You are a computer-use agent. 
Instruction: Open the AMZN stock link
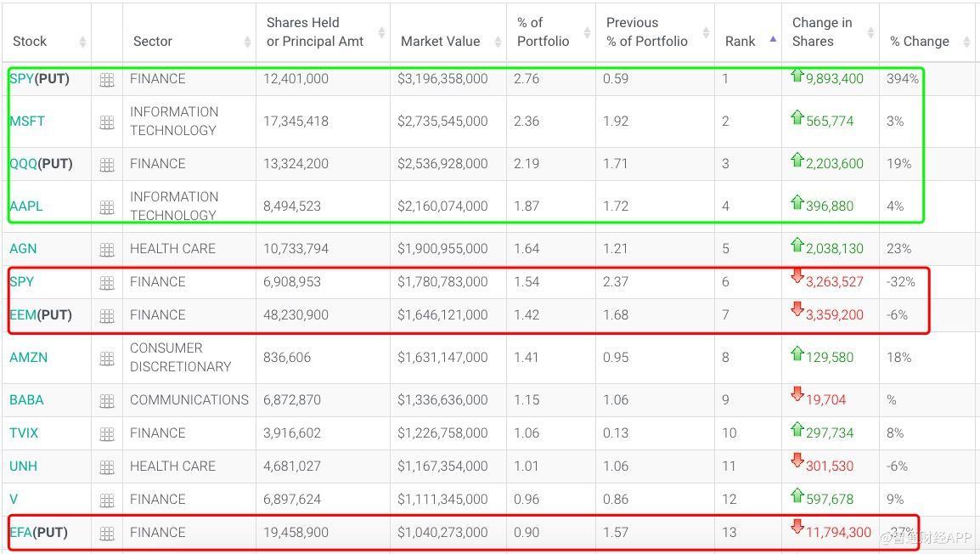pyautogui.click(x=28, y=357)
